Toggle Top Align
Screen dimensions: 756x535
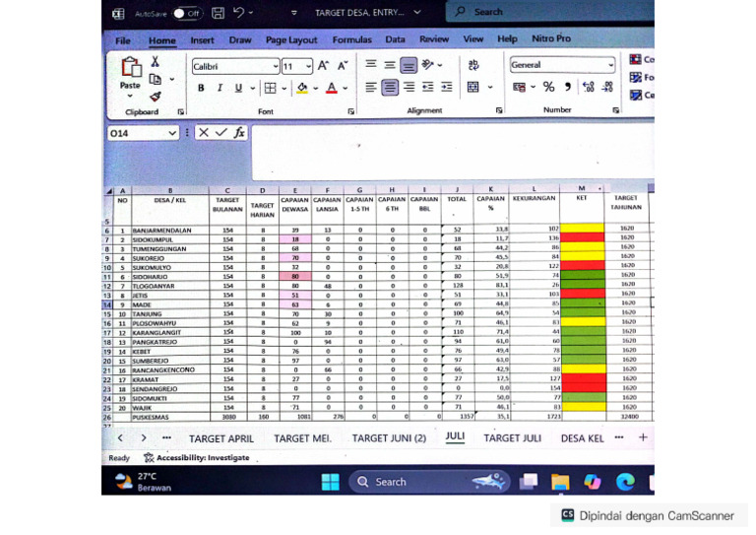coord(371,64)
